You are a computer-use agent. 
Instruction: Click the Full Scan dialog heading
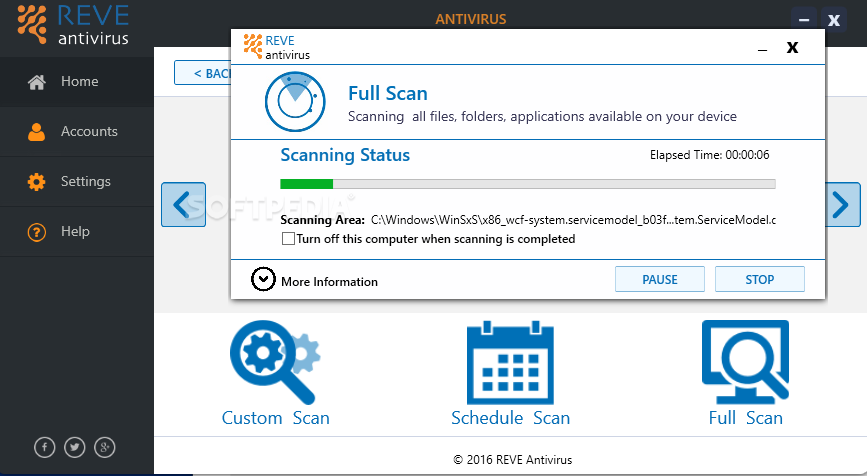point(388,93)
